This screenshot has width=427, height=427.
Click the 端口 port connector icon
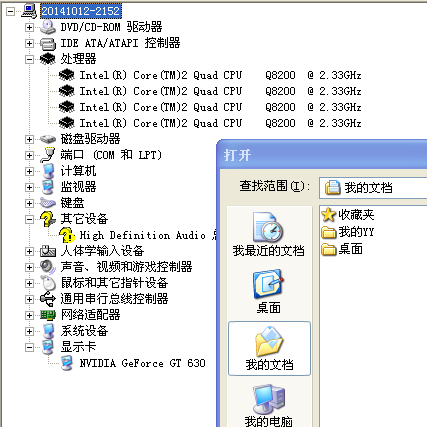48,155
